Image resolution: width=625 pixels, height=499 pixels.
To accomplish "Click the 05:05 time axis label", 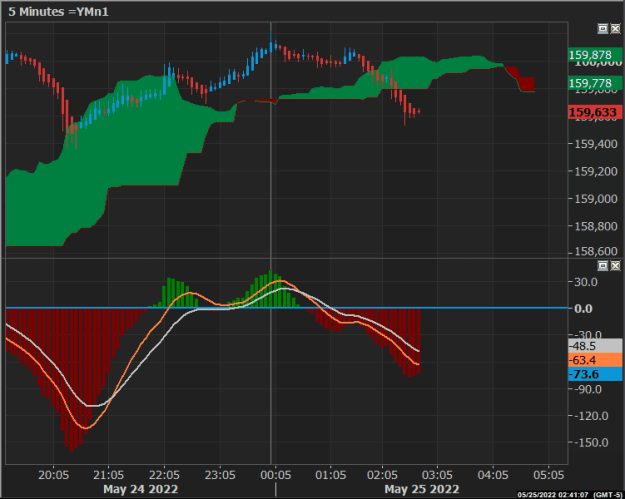I will (x=549, y=475).
